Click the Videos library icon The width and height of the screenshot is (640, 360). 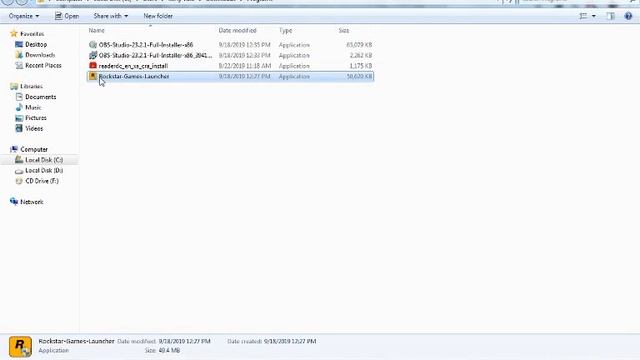point(19,128)
